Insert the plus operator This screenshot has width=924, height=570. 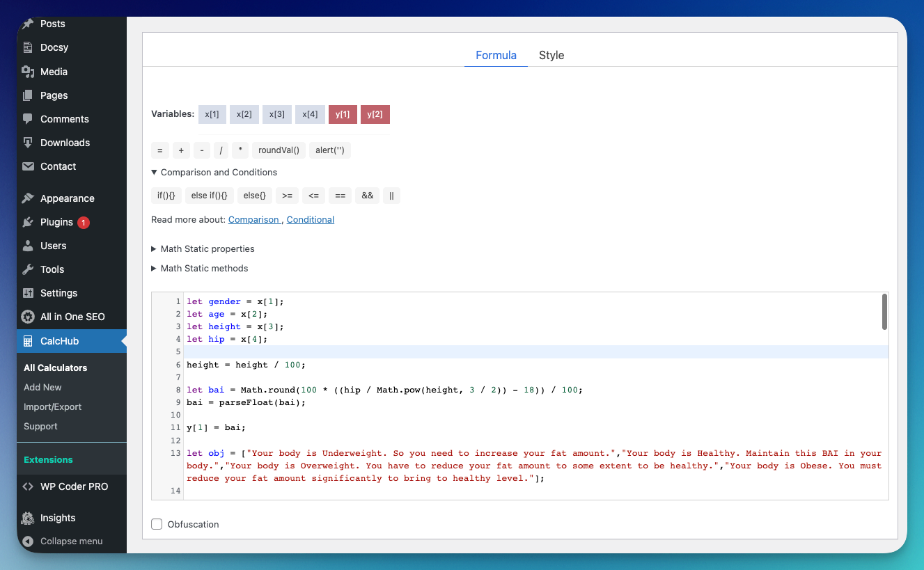(181, 150)
